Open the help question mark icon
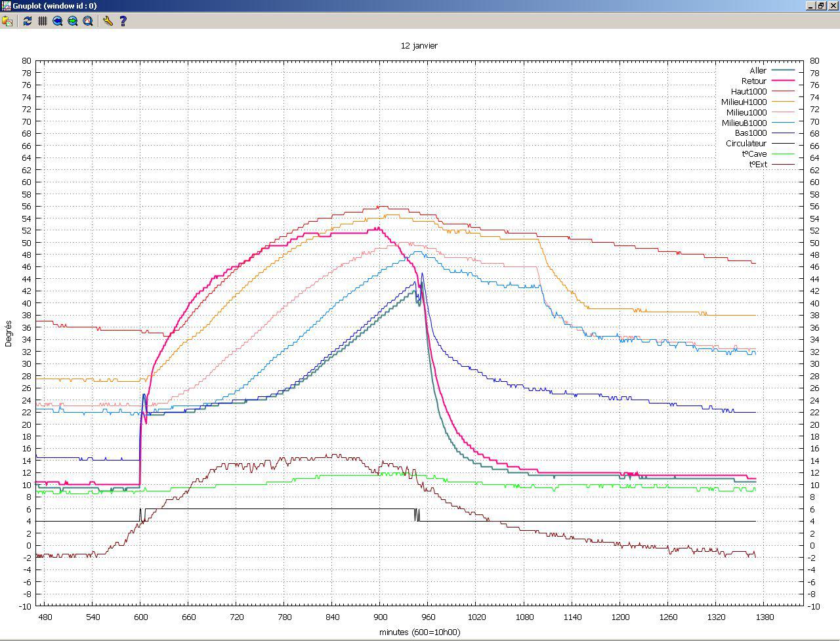The image size is (840, 641). click(123, 21)
